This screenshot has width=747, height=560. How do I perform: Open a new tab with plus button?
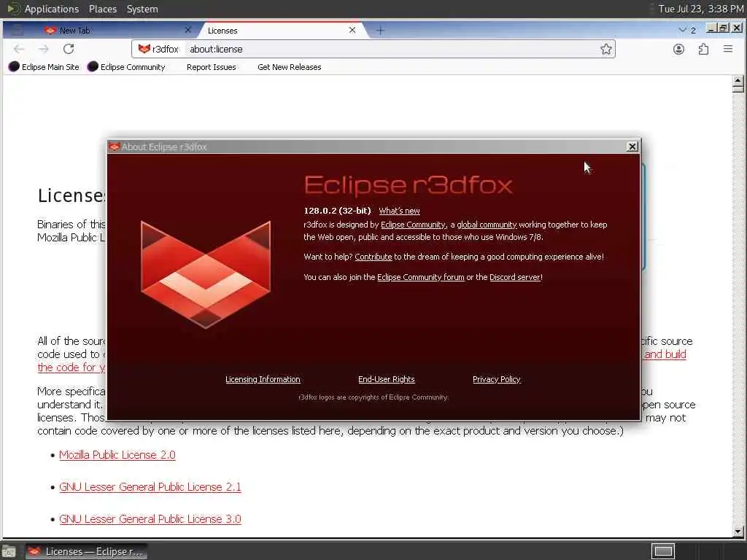pyautogui.click(x=380, y=31)
